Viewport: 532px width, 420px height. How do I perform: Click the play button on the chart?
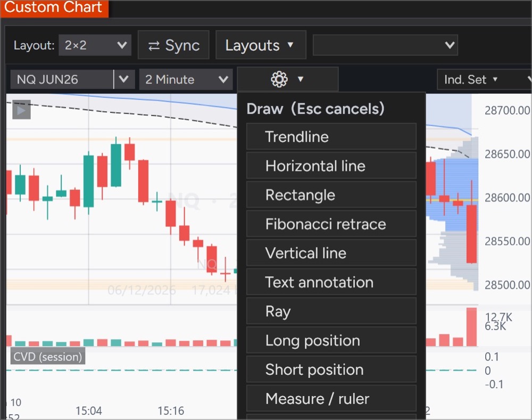pos(21,110)
